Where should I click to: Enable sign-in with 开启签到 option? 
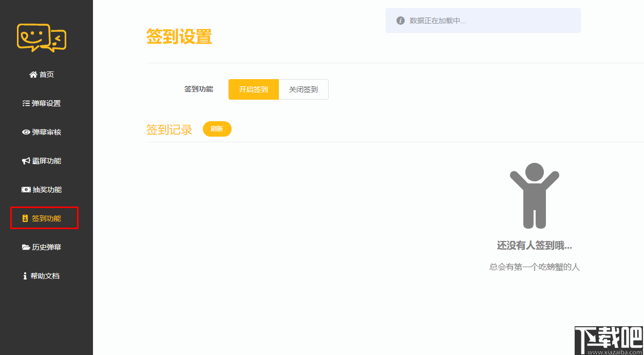pyautogui.click(x=253, y=89)
